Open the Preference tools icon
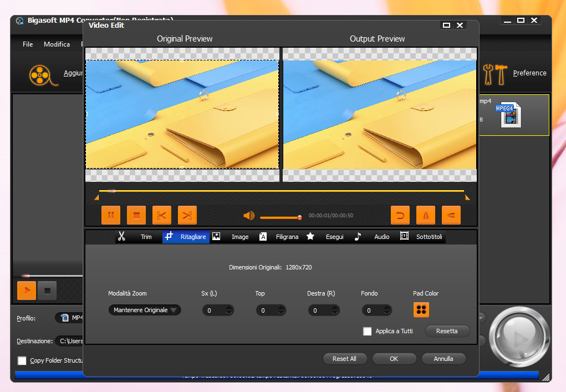 point(494,73)
